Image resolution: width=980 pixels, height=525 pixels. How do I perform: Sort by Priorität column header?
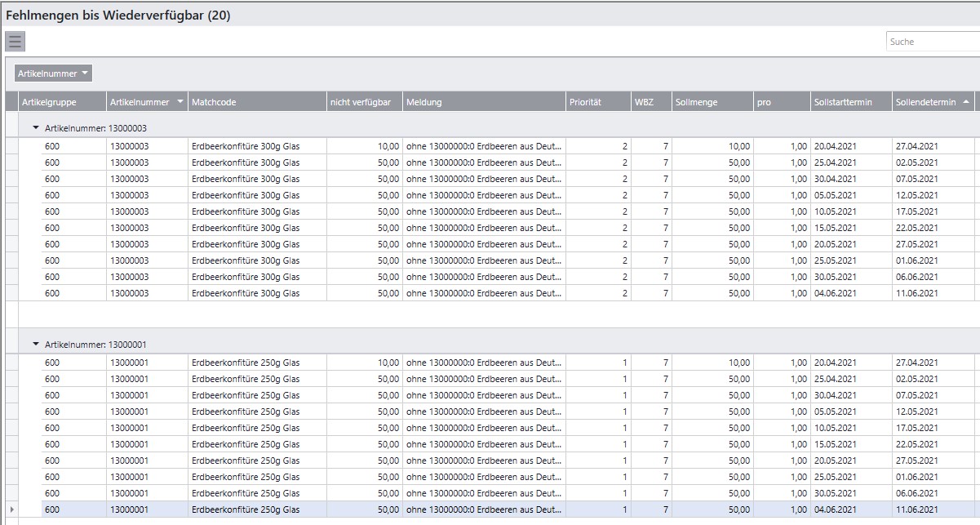coord(585,102)
